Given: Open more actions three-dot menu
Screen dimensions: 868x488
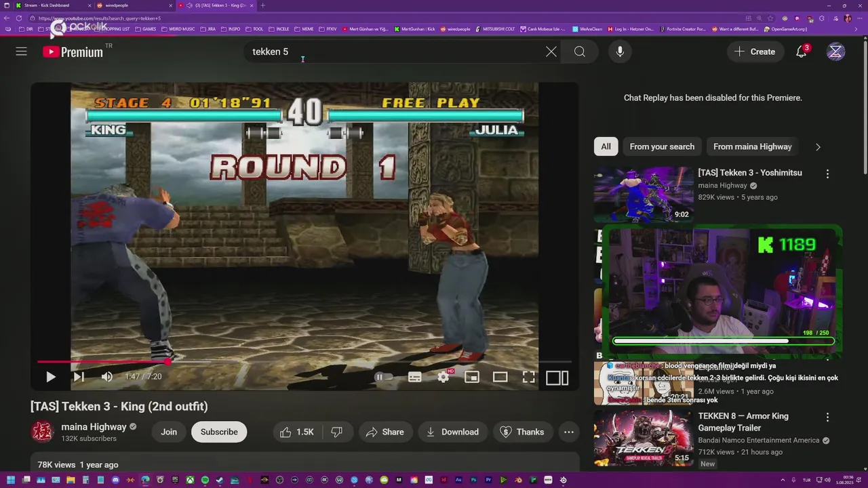Looking at the screenshot, I should coord(569,432).
